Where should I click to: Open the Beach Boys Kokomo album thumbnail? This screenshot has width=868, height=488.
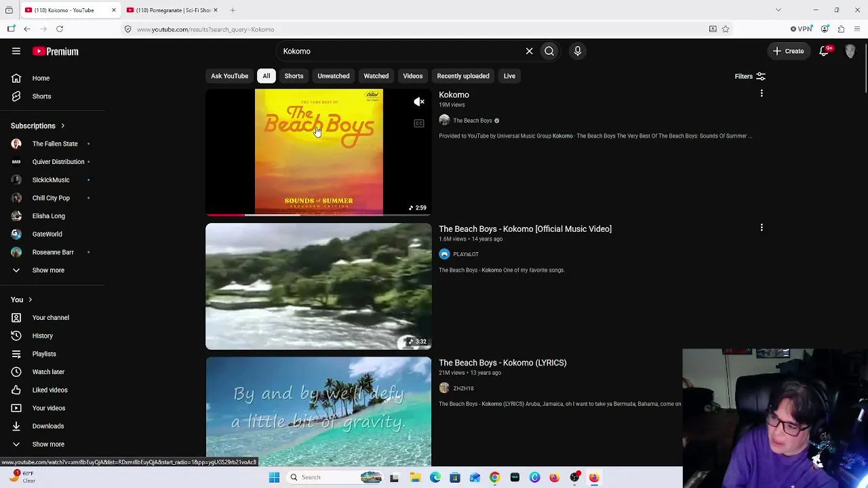(319, 152)
